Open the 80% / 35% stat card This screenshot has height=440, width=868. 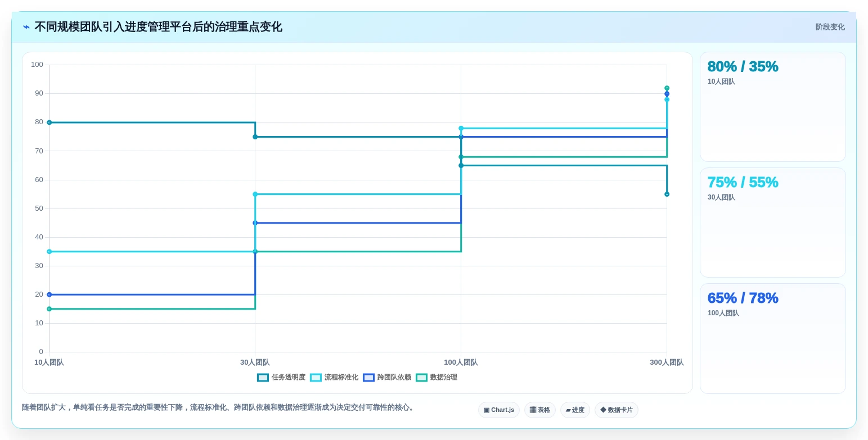pos(773,107)
